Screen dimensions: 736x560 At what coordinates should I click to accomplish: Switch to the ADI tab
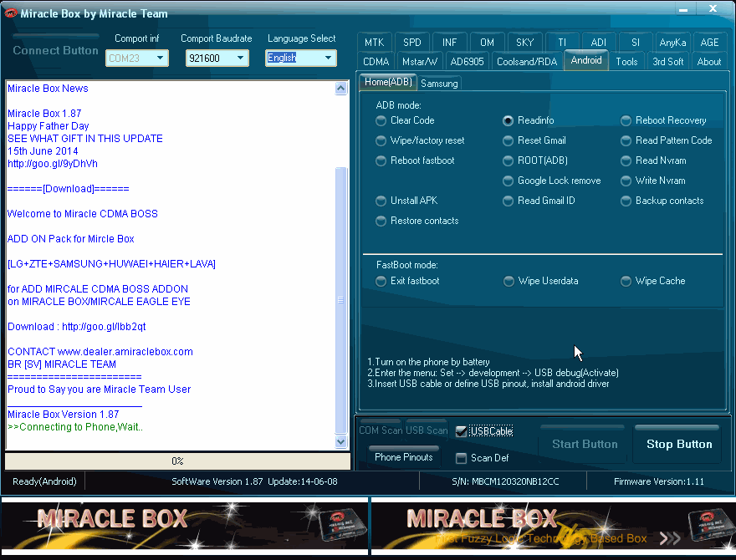pyautogui.click(x=599, y=43)
